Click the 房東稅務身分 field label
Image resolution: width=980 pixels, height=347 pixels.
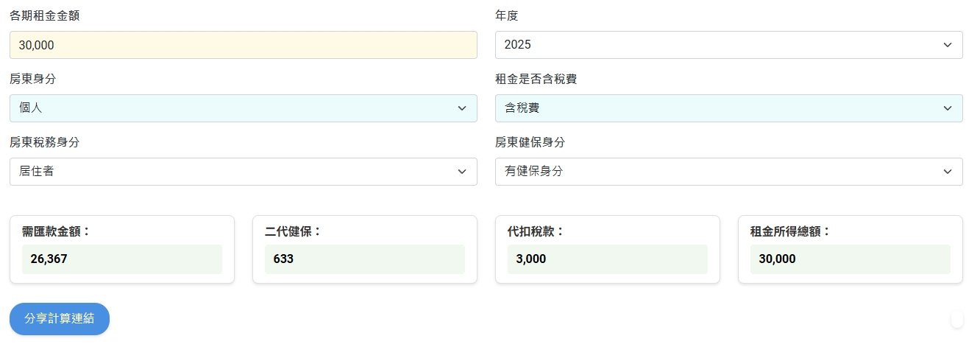pyautogui.click(x=45, y=142)
